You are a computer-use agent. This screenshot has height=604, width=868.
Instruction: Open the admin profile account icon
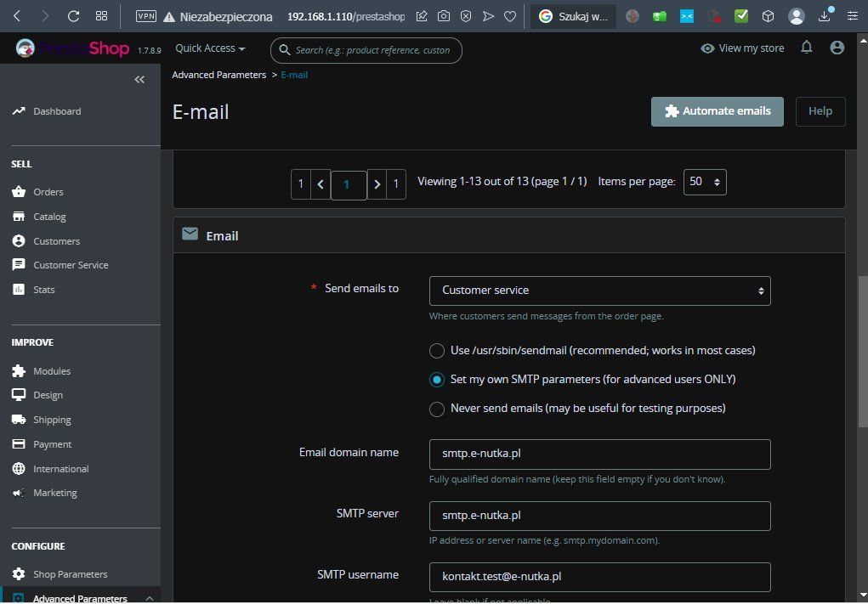pyautogui.click(x=837, y=48)
